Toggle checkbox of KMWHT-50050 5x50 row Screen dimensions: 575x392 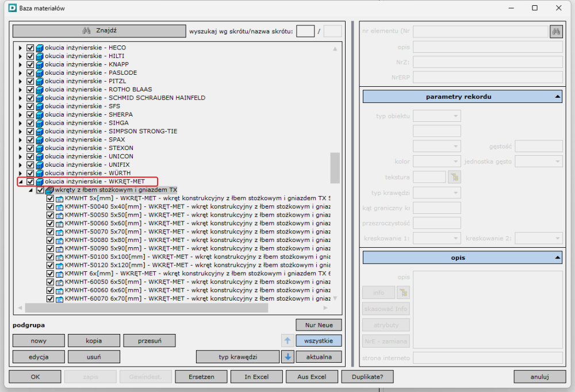point(50,215)
